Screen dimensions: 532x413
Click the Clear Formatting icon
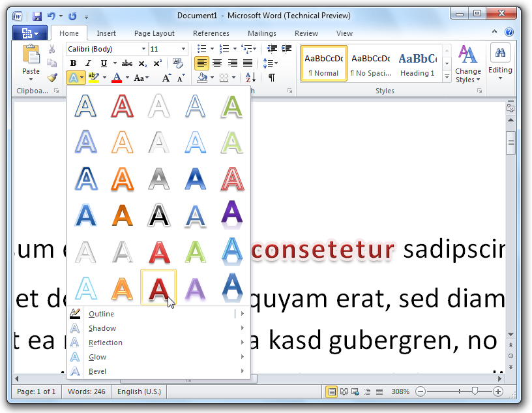pos(177,63)
